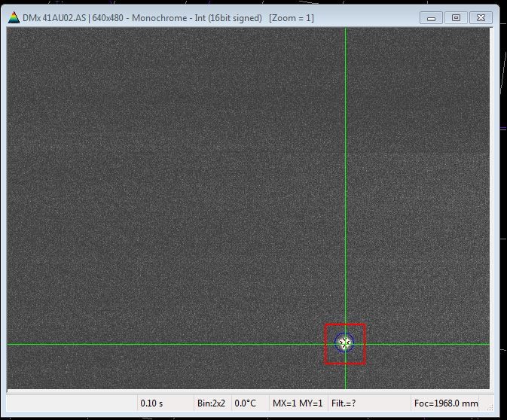The width and height of the screenshot is (507, 420).
Task: Maximize the DMx 41AU02.AS image window
Action: point(455,17)
